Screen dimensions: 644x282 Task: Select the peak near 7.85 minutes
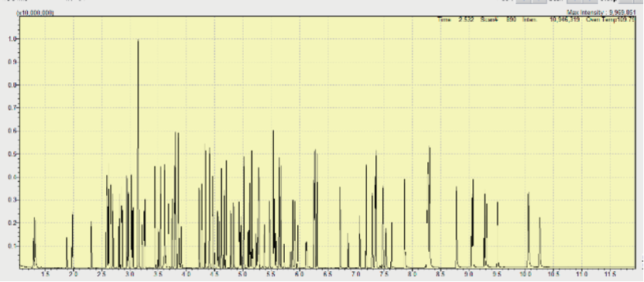pos(405,223)
